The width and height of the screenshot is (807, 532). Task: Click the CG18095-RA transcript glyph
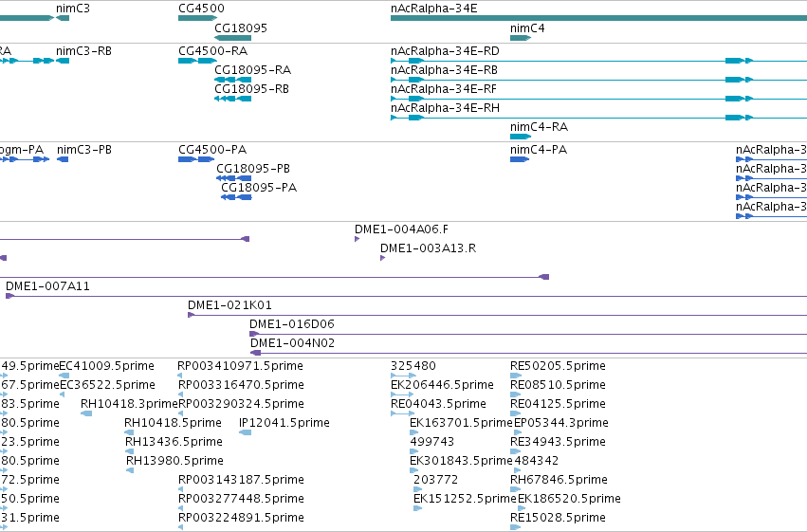(232, 80)
